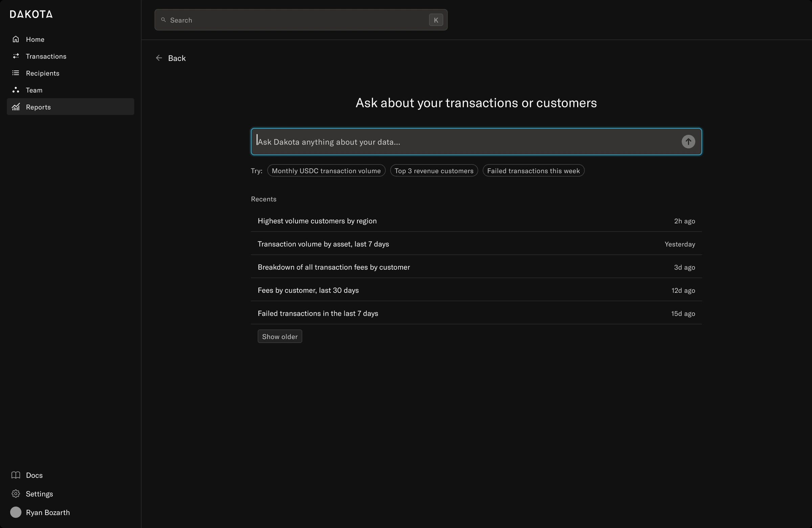Open the Recipients section
Viewport: 812px width, 528px height.
point(70,73)
